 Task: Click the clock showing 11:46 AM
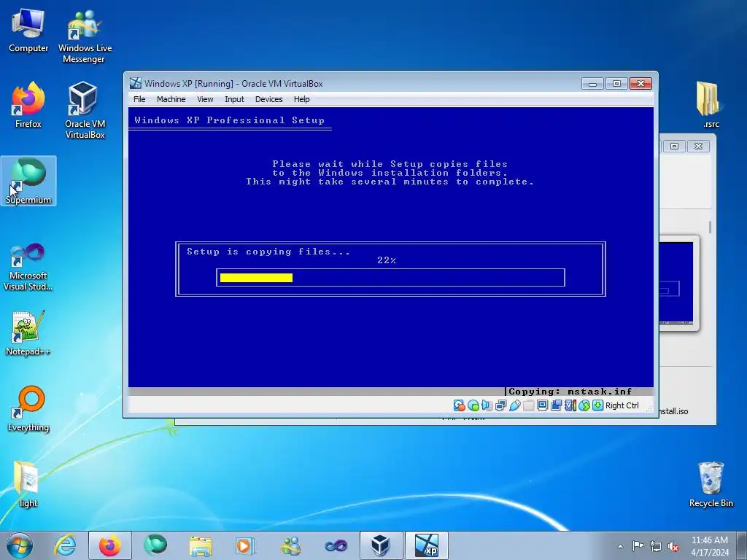709,545
